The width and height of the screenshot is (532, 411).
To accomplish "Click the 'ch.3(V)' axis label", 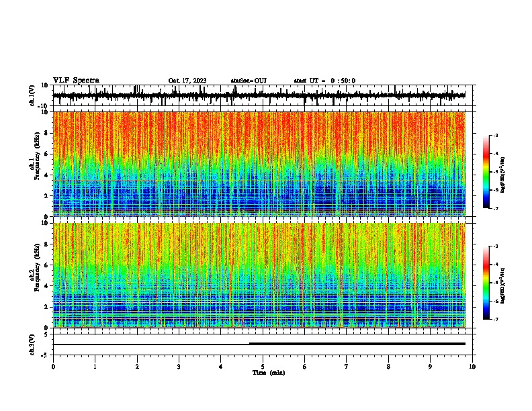I will coord(32,345).
